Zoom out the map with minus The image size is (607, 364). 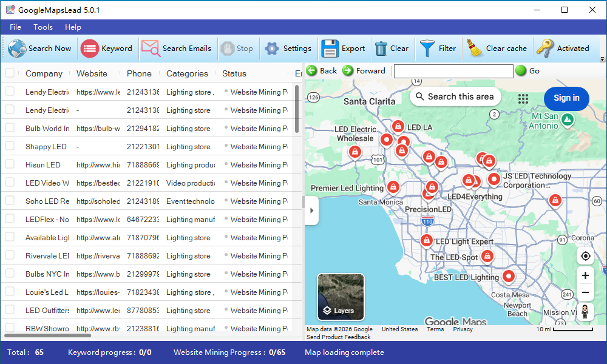click(585, 292)
